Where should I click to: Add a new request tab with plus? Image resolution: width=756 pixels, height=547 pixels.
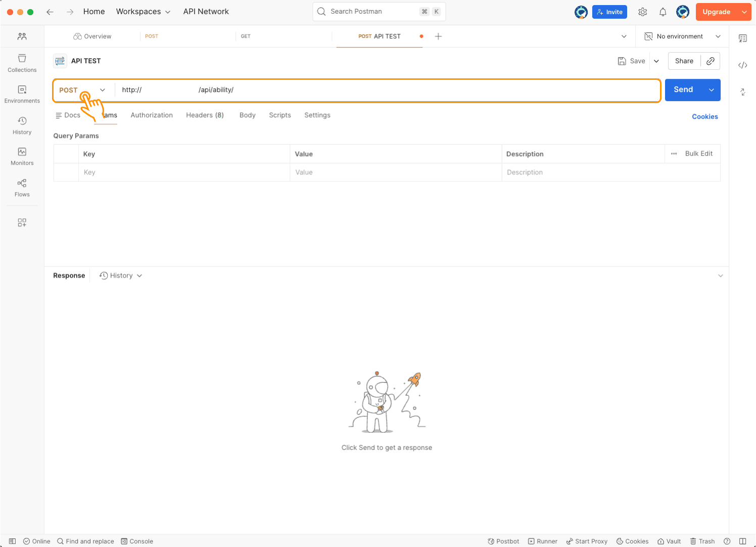[438, 36]
